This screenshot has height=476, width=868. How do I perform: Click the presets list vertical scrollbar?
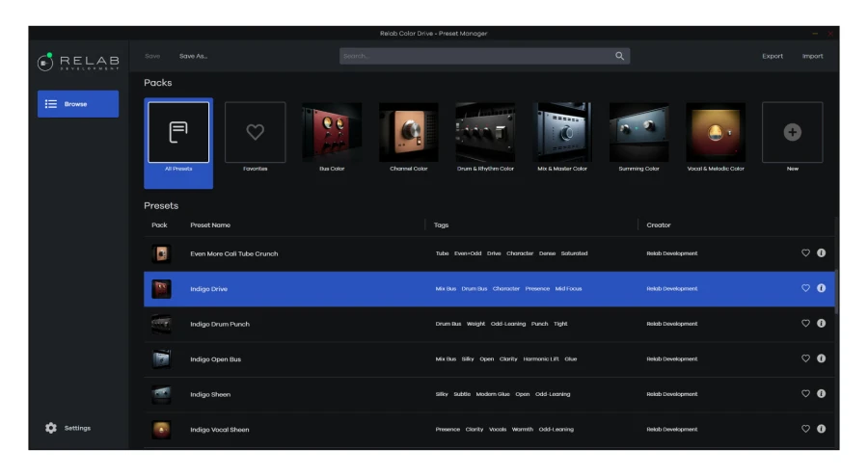[836, 292]
